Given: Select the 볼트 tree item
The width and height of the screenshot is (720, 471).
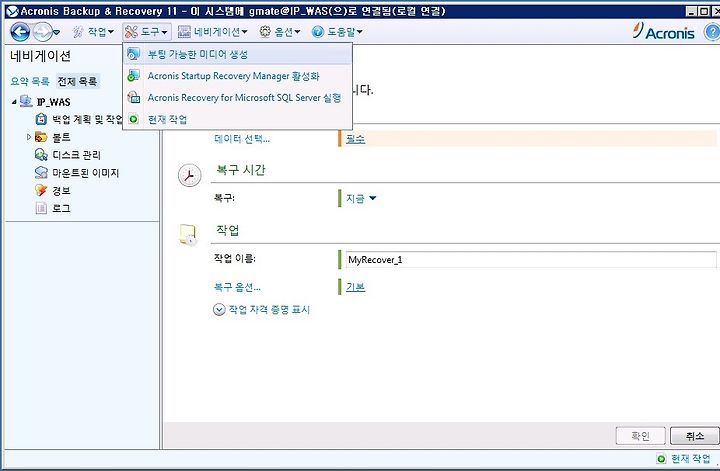Looking at the screenshot, I should point(61,137).
